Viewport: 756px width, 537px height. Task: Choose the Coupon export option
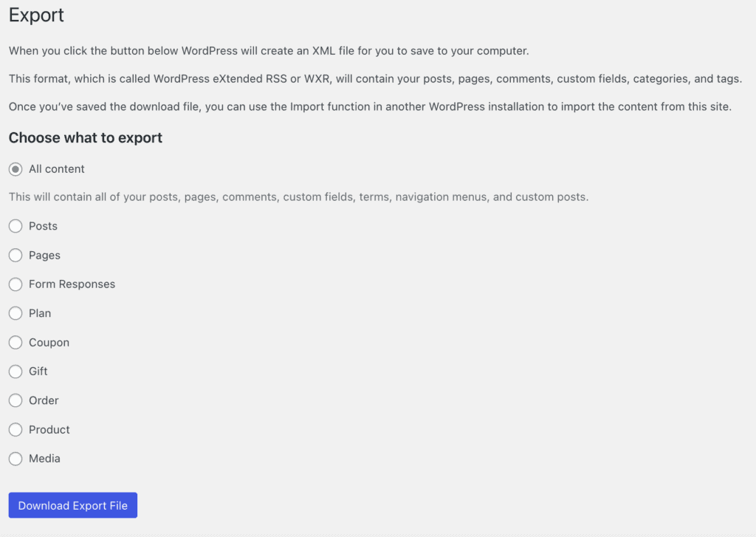click(x=16, y=343)
